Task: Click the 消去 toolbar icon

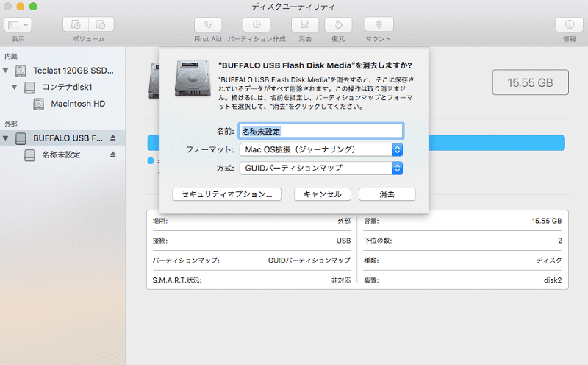Action: pos(305,25)
